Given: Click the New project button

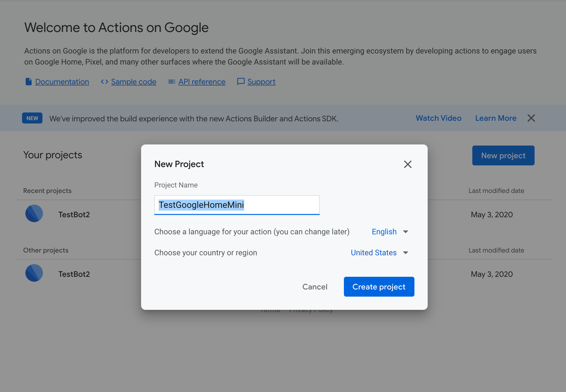Looking at the screenshot, I should coord(503,155).
